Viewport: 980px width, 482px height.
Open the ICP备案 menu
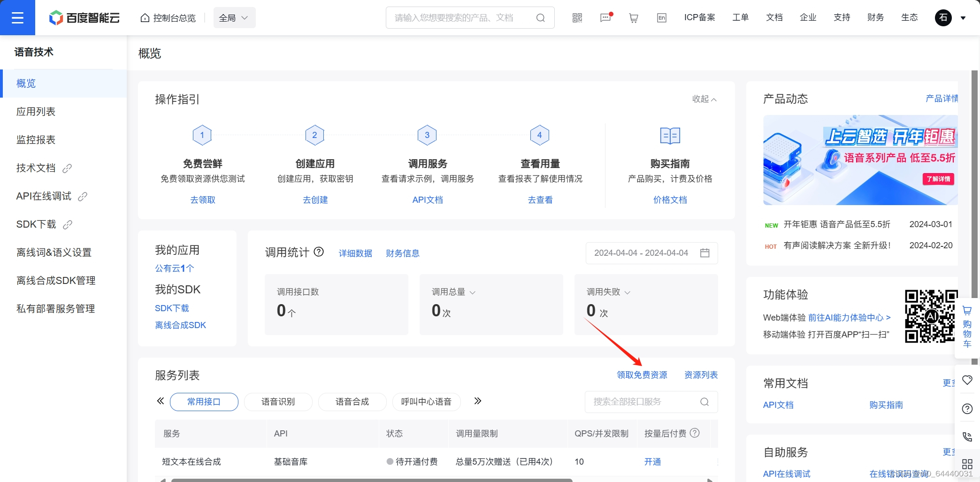700,17
